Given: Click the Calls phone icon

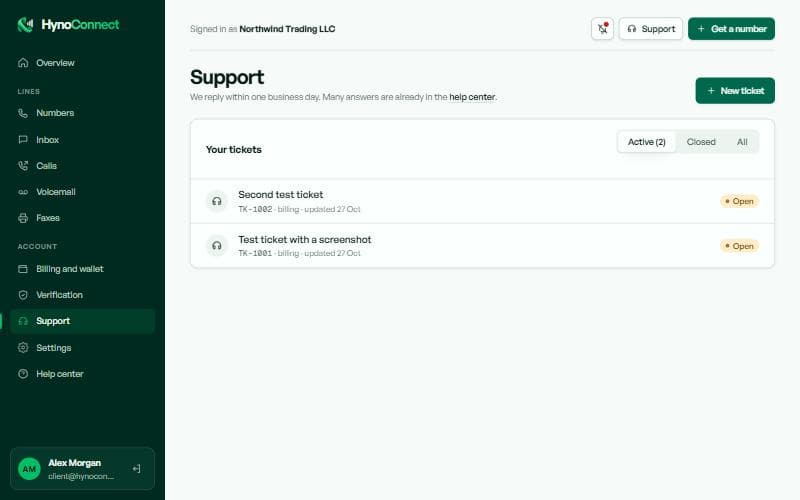Looking at the screenshot, I should pos(23,166).
